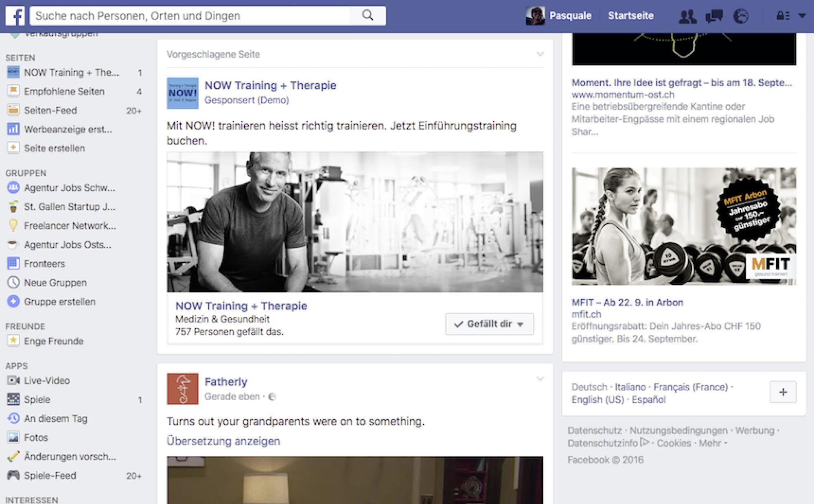
Task: Click the Empfohlene Seiten icon
Action: tap(13, 91)
